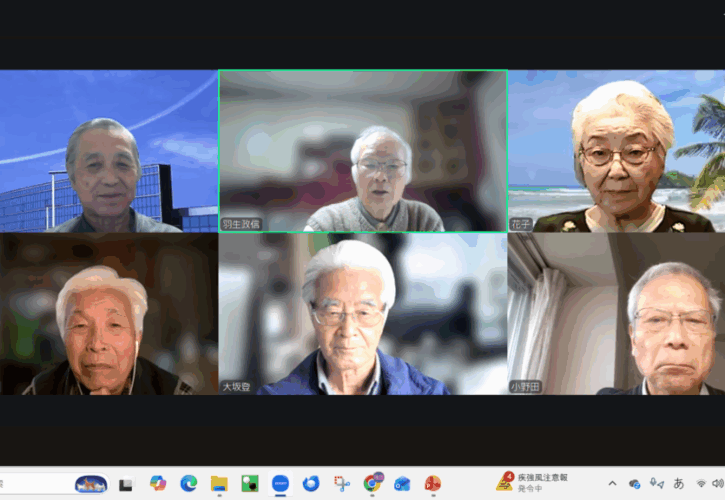Open File Explorer from the taskbar

(x=219, y=483)
